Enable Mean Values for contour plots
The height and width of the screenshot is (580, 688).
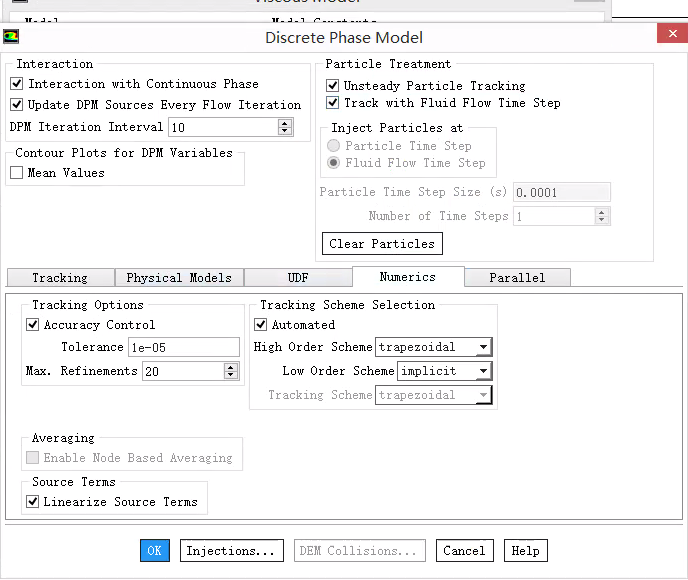(17, 173)
